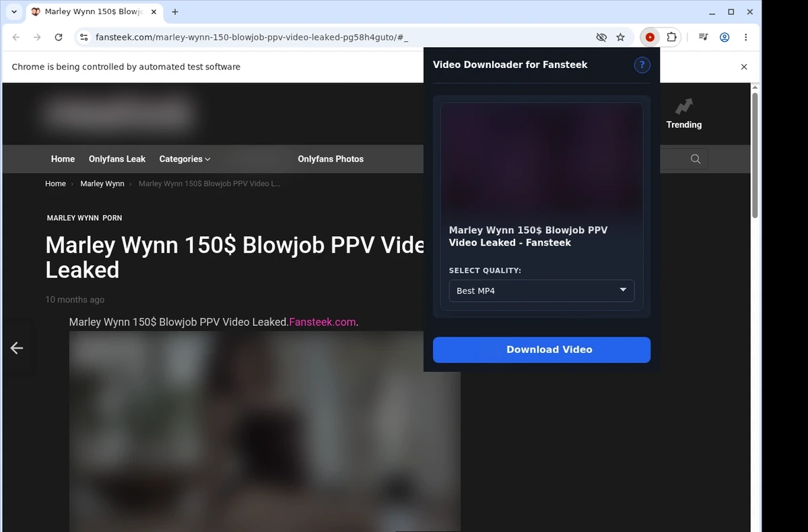Click the video preview thumbnail in popup

click(541, 159)
